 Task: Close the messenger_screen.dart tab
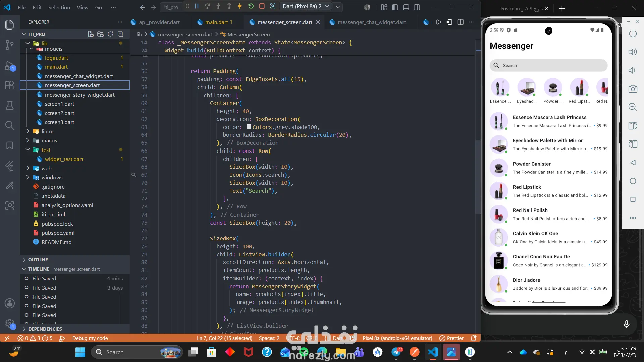point(318,22)
